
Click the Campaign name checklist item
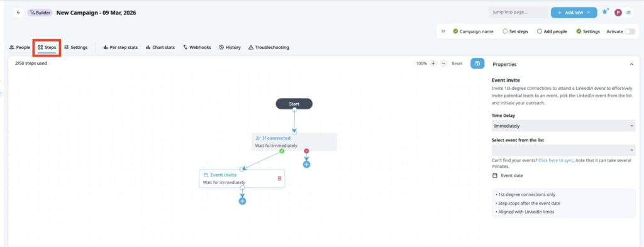coord(473,31)
